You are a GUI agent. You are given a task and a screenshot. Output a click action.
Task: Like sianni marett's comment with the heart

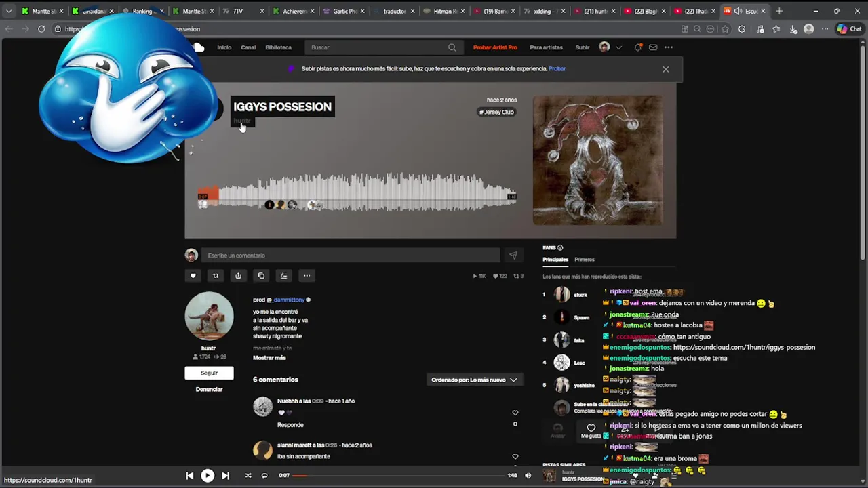pos(515,457)
